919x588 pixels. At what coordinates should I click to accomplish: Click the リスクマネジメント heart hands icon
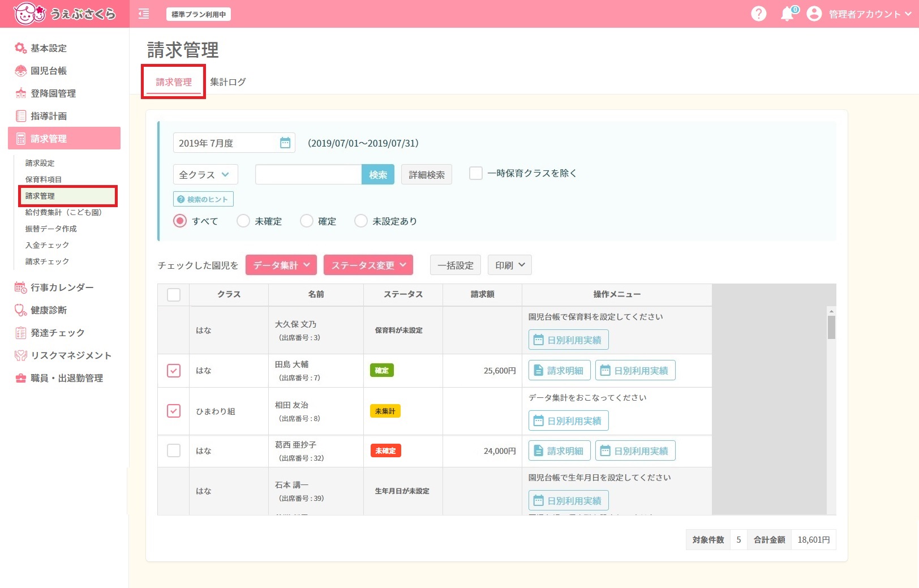pos(21,355)
